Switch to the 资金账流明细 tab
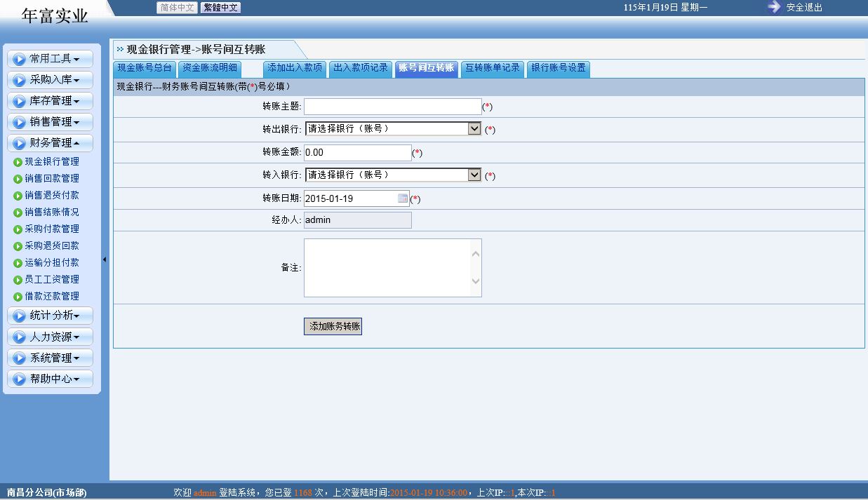Viewport: 868px width, 500px height. [x=210, y=69]
